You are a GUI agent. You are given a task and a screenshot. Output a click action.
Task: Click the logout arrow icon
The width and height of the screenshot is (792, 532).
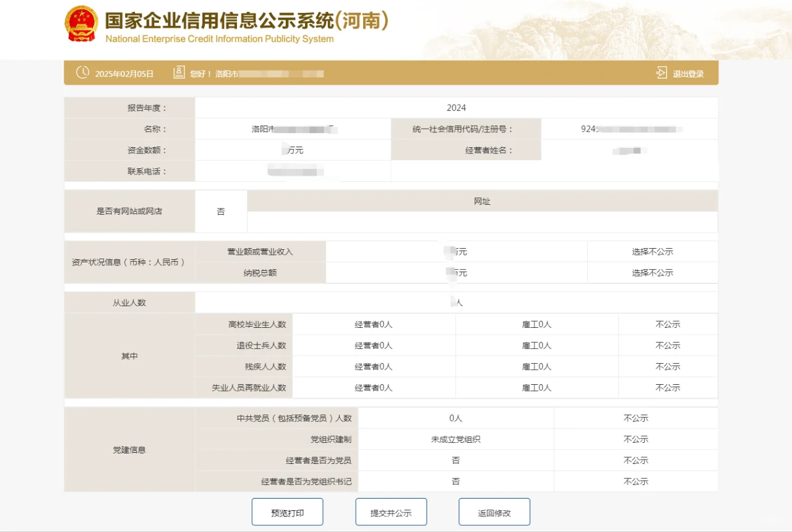click(661, 73)
